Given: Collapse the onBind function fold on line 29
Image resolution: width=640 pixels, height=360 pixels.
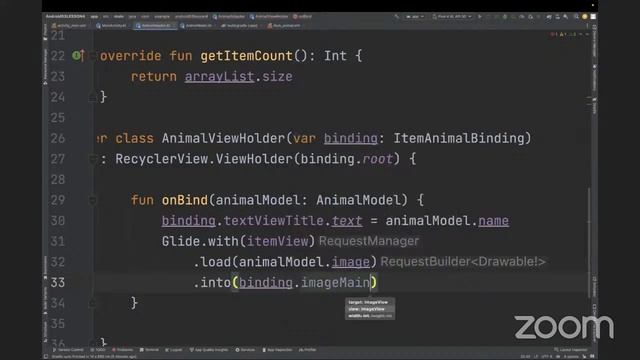Looking at the screenshot, I should [x=93, y=200].
